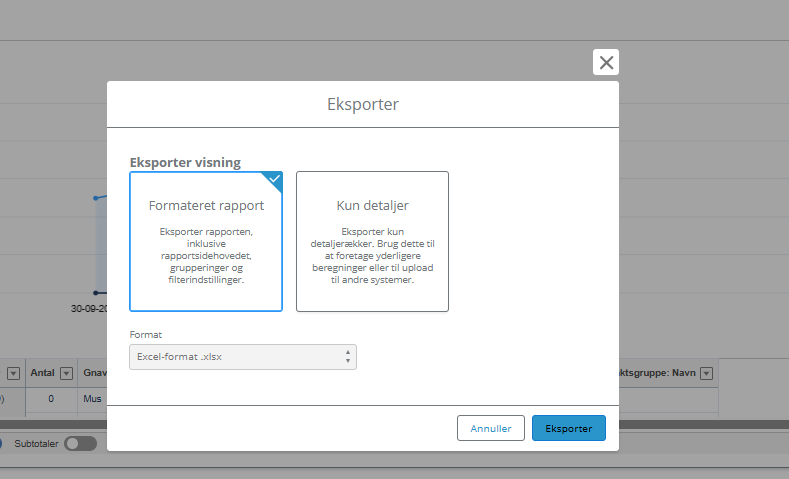Open the Excel-format .xlsx format dropdown
The height and width of the screenshot is (479, 789).
pyautogui.click(x=243, y=357)
